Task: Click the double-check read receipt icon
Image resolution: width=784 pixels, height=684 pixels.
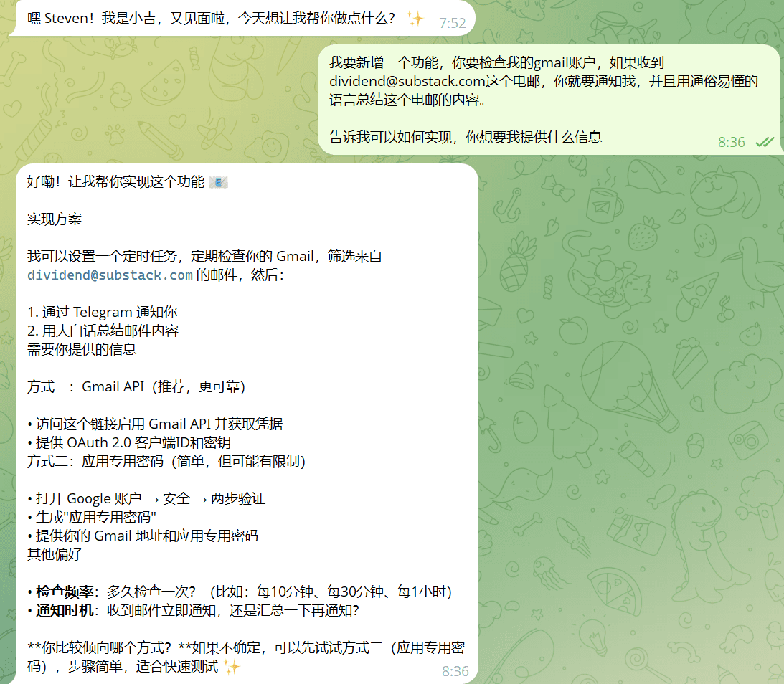Action: point(765,142)
